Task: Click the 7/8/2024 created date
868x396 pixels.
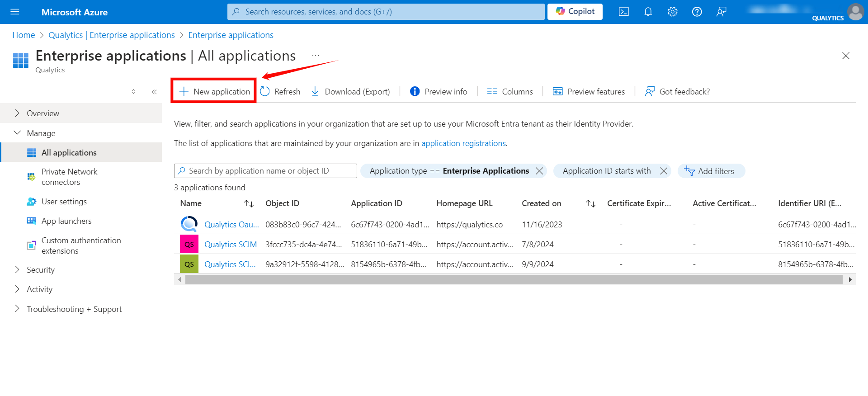Action: point(538,244)
